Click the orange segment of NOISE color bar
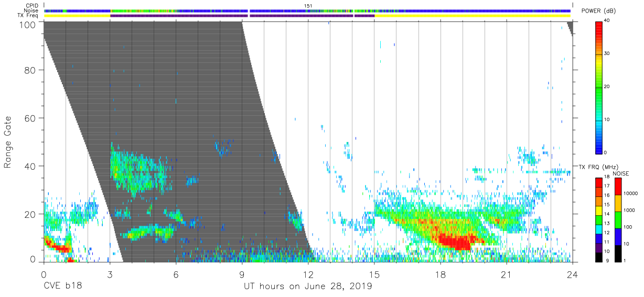This screenshot has width=644, height=297. [618, 203]
